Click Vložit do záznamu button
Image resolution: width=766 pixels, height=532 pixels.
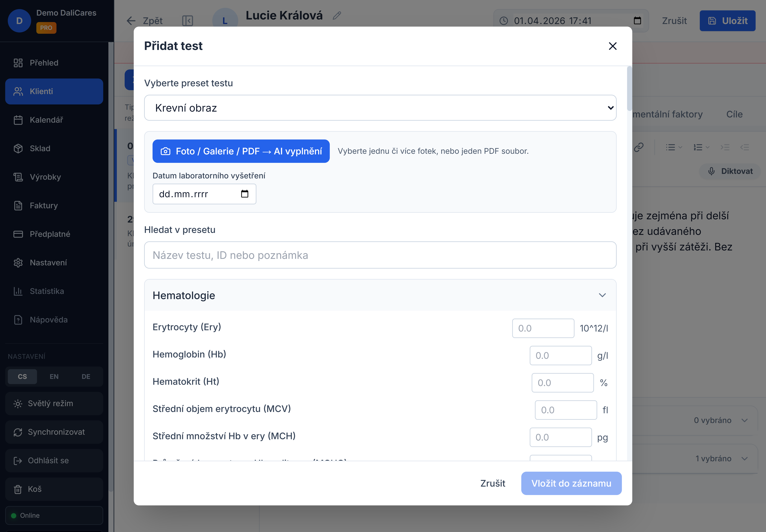point(571,483)
